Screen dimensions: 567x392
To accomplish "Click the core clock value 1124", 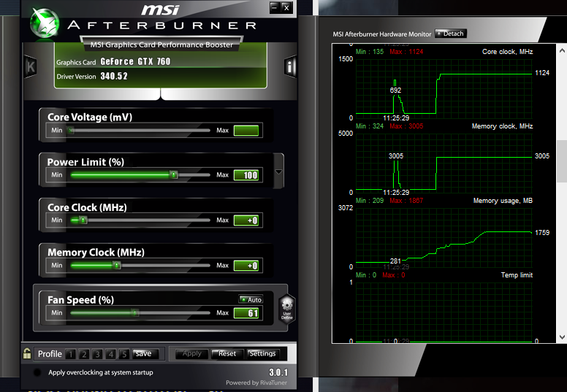I will pos(542,73).
